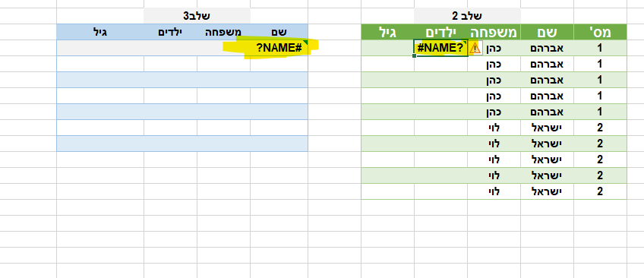Select the מס' green header cell
This screenshot has width=644, height=278.
click(x=600, y=32)
